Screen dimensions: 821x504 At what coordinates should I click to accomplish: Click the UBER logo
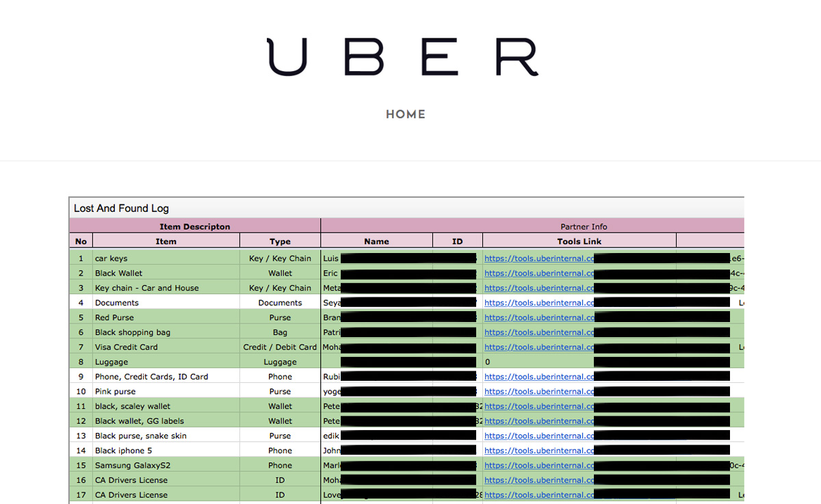coord(402,57)
